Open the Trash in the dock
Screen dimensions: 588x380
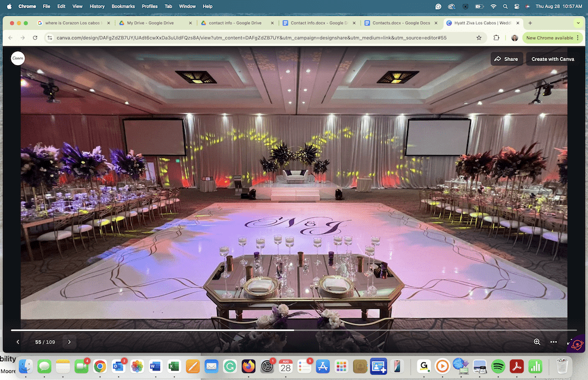562,366
